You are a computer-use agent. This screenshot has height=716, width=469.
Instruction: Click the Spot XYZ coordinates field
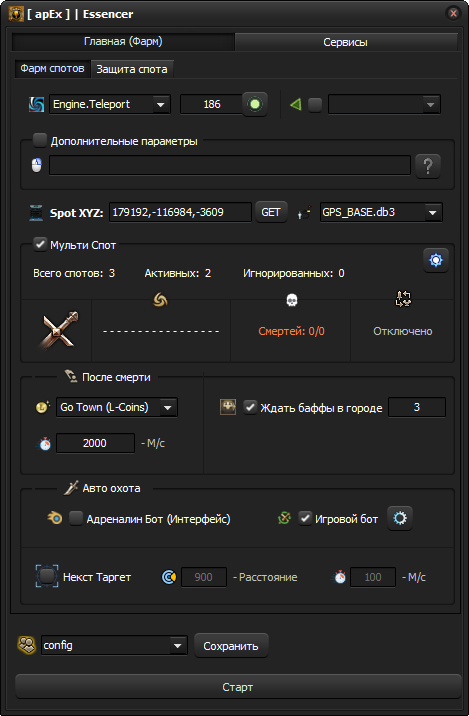pos(180,212)
